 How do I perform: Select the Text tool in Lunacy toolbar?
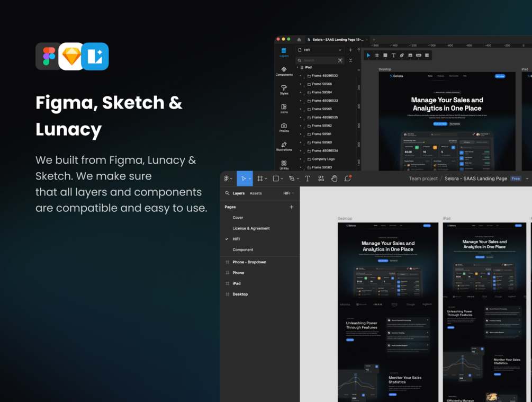pyautogui.click(x=393, y=55)
